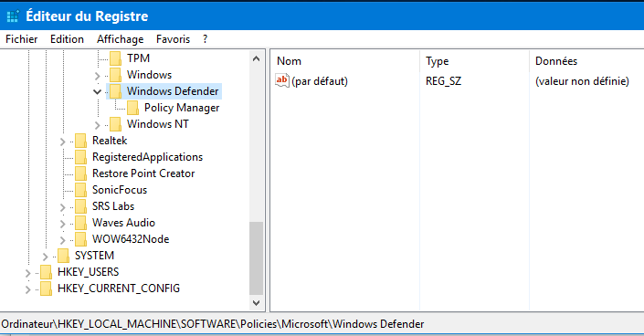
Task: Click the Windows NT folder icon
Action: tap(115, 124)
